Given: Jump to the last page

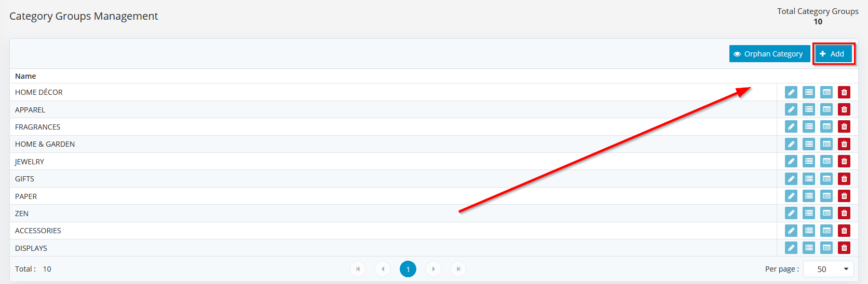Looking at the screenshot, I should coord(458,269).
